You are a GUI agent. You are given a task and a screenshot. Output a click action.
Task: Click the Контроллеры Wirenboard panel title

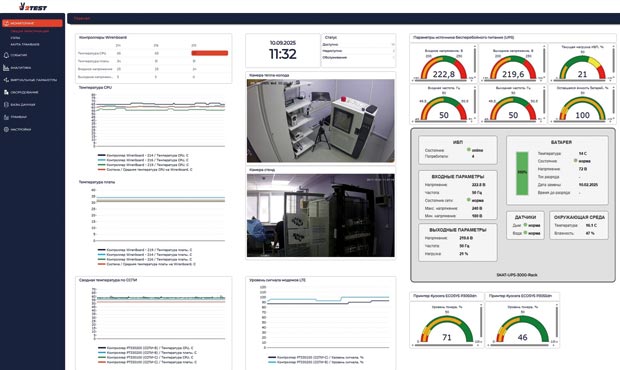pos(103,38)
